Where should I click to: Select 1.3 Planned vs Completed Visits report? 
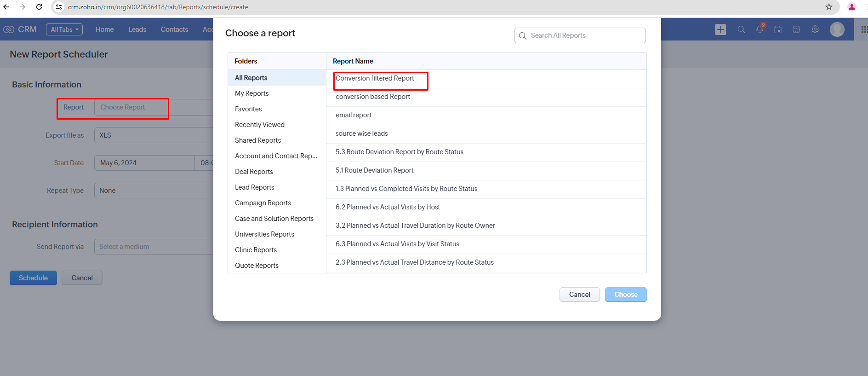coord(486,189)
